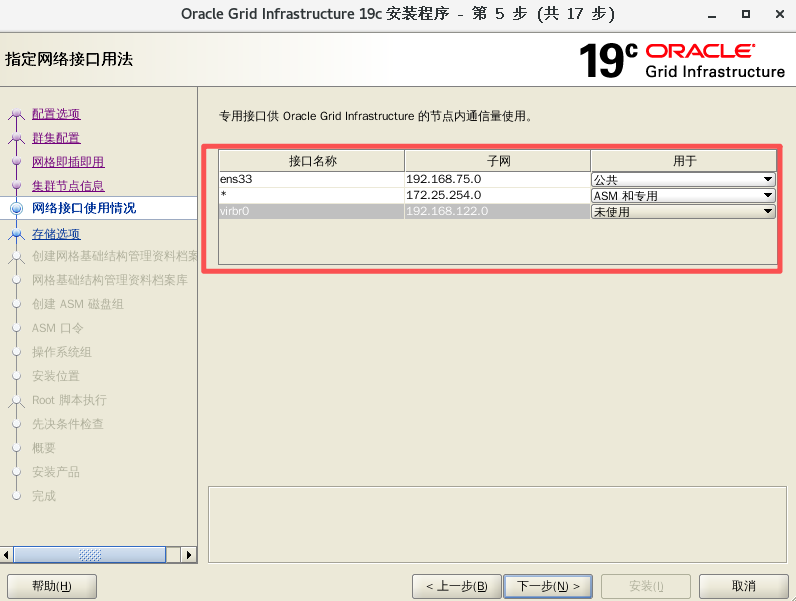Open the 网格即插即用 step link
Screen dimensions: 796x601
pyautogui.click(x=68, y=161)
